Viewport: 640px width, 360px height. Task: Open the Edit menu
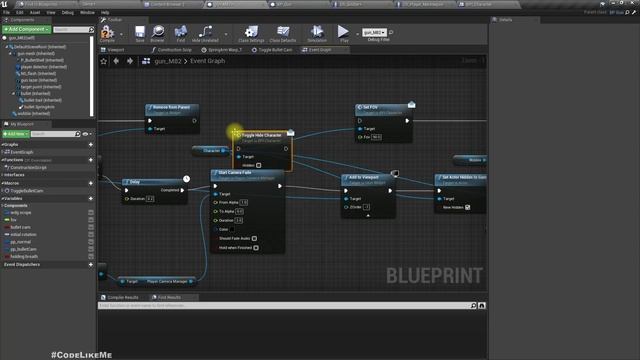pos(20,13)
